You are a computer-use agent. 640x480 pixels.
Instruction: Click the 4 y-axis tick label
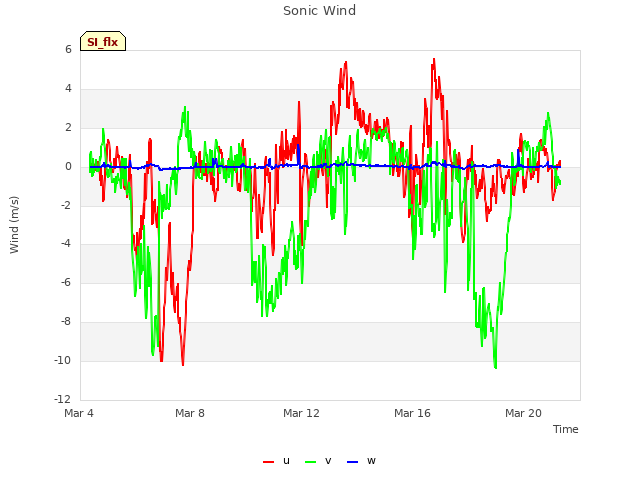tap(68, 89)
